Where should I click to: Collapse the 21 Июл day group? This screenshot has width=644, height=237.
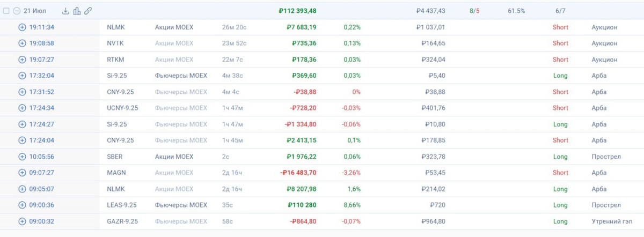point(17,11)
